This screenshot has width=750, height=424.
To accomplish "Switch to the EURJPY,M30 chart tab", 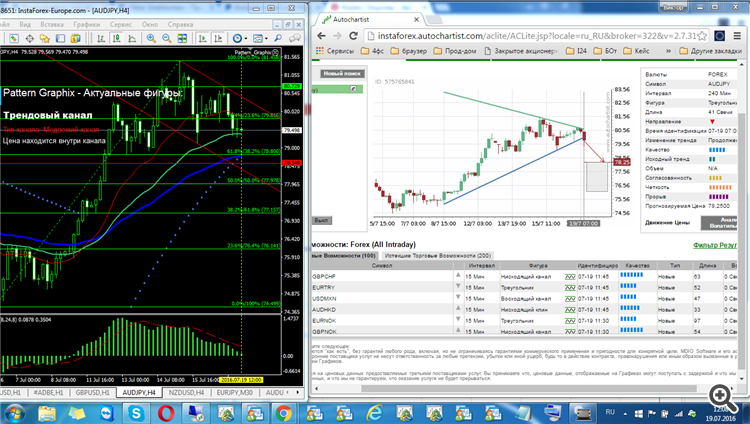I will click(234, 392).
